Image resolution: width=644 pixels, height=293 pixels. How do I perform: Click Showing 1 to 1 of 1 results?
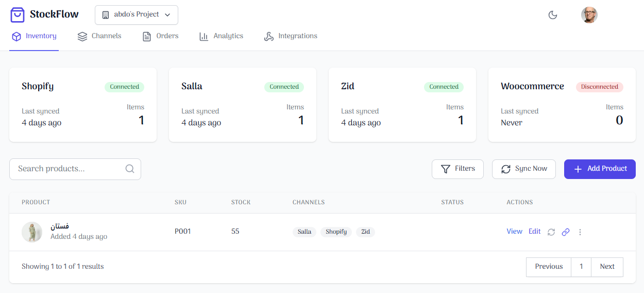coord(63,267)
